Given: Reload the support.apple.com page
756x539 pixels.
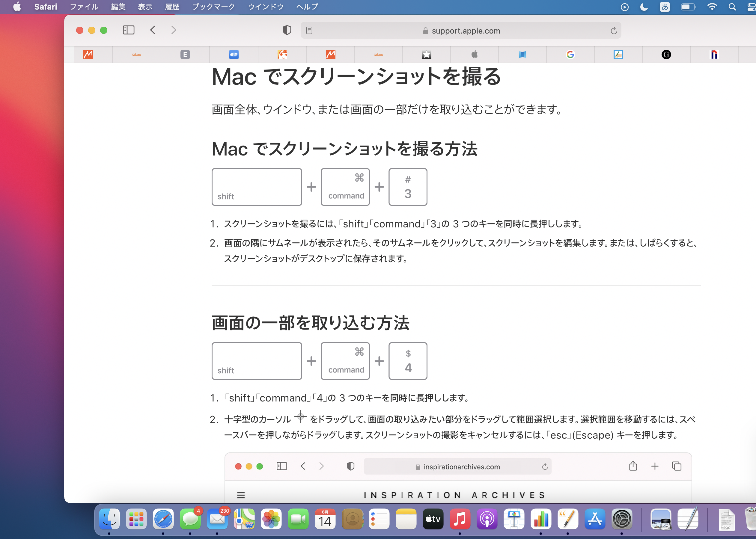Looking at the screenshot, I should pyautogui.click(x=614, y=31).
